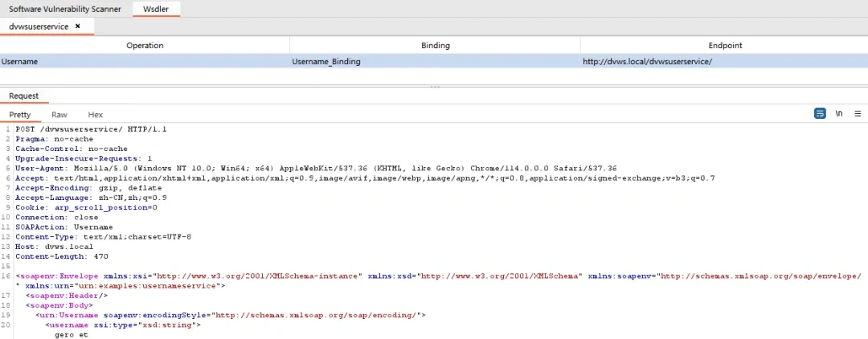
Task: Click the username xsi:type tag line
Action: (123, 325)
